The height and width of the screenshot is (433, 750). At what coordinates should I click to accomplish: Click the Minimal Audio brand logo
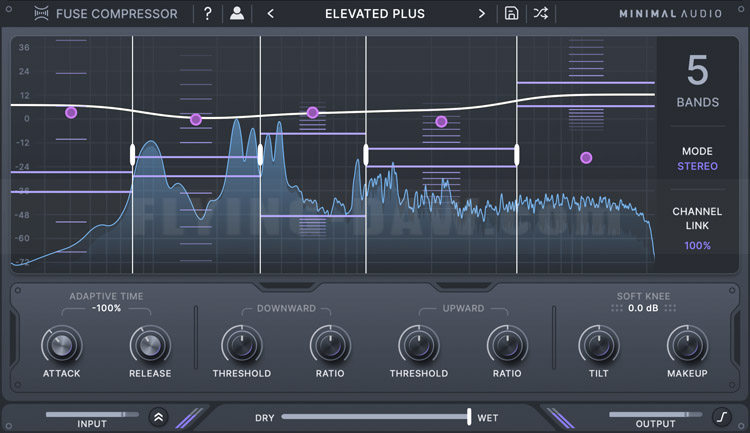671,14
